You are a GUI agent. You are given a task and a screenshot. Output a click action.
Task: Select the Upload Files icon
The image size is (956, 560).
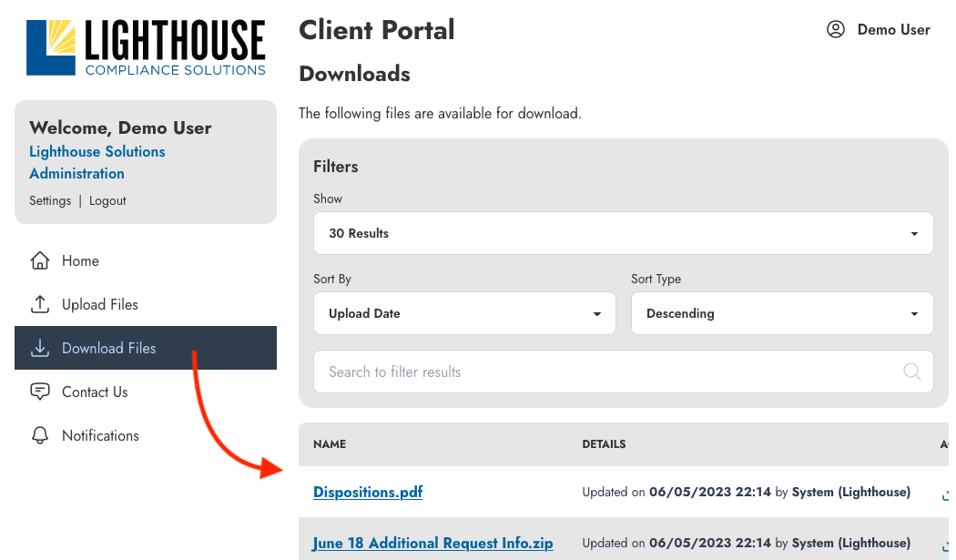point(40,304)
